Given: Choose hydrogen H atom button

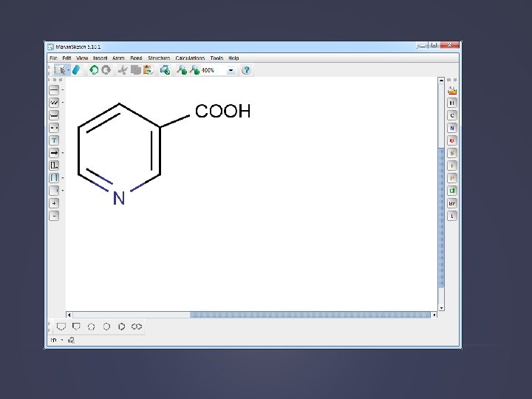Looking at the screenshot, I should point(452,103).
